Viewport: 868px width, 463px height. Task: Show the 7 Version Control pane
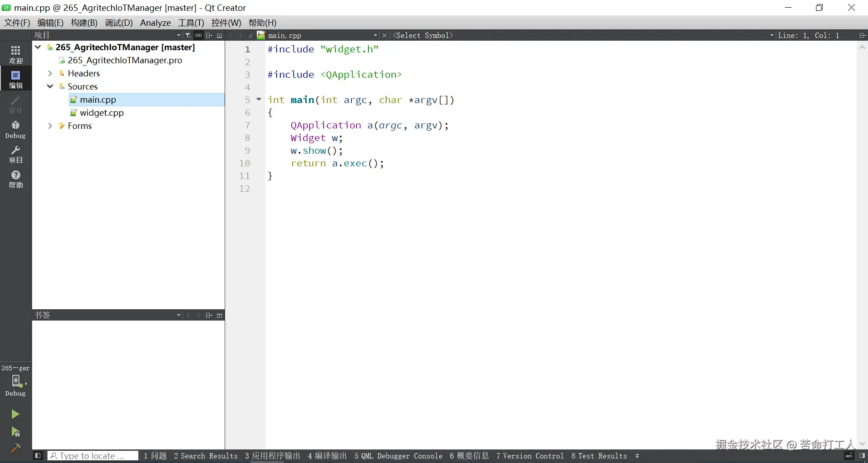[530, 456]
